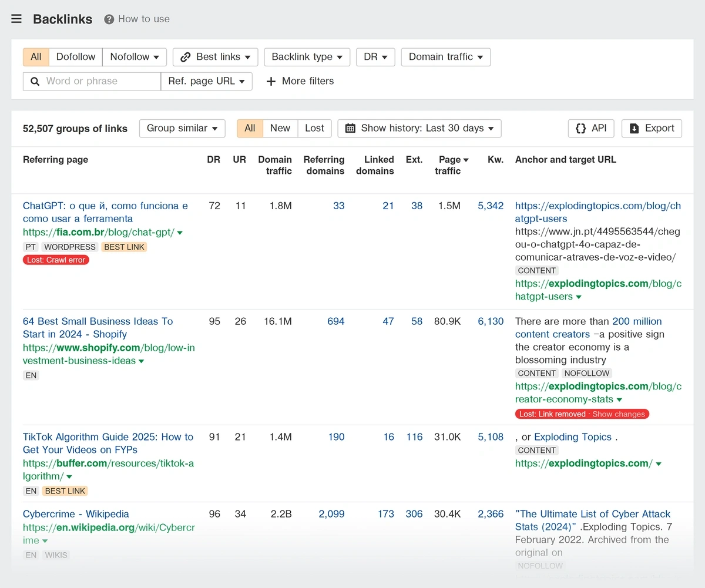This screenshot has height=588, width=705.
Task: Select the All link-type filter
Action: [x=36, y=57]
